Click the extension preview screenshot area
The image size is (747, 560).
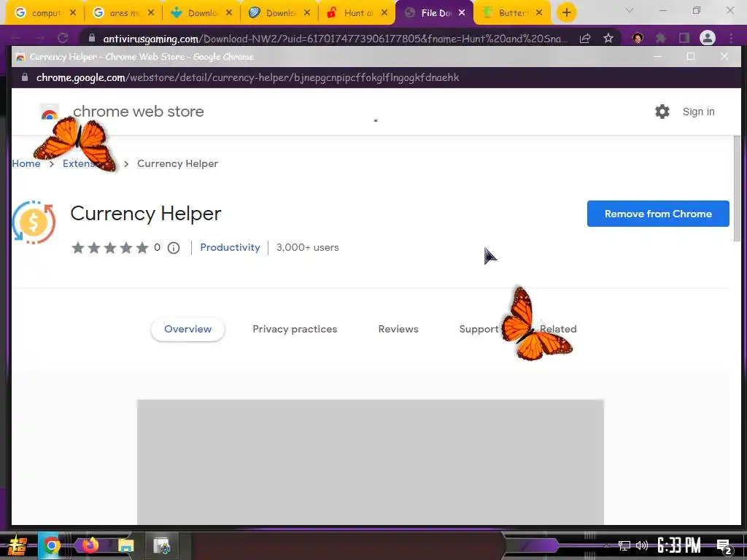(370, 462)
